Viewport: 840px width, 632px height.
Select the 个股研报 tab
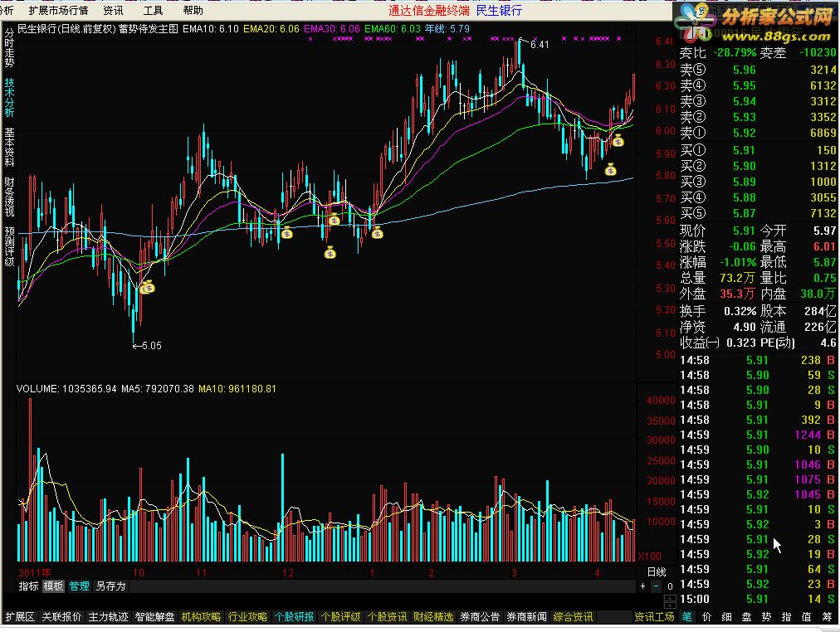coord(294,617)
